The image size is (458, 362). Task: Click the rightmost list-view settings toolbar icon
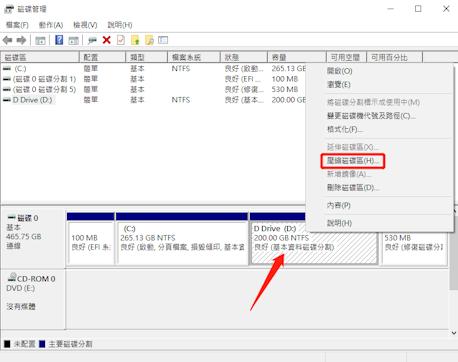[163, 40]
